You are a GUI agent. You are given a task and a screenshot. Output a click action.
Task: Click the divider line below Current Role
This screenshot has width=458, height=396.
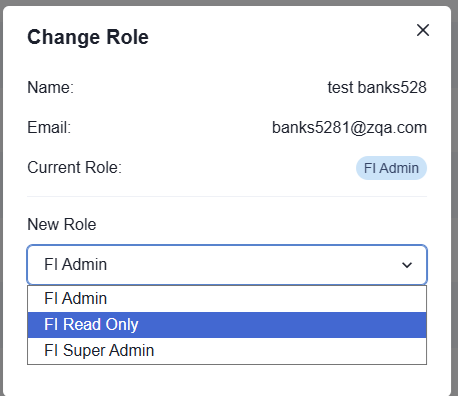[x=227, y=197]
